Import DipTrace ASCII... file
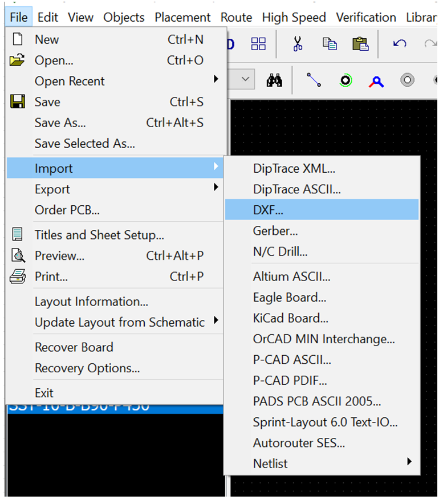The width and height of the screenshot is (447, 504). [x=322, y=189]
